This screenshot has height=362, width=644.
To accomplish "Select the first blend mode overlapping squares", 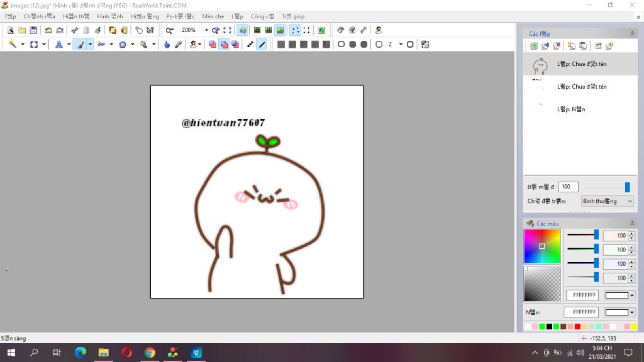I will coord(213,45).
